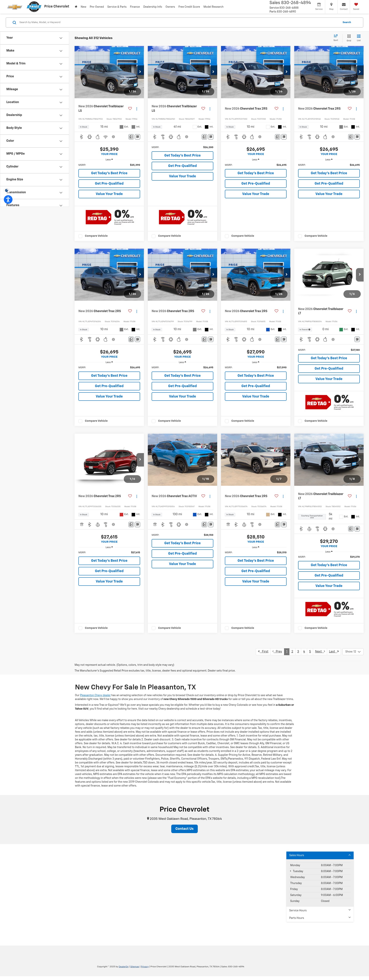Check Compare Vehicle on $28,510 Trax 2RS
This screenshot has width=369, height=980.
[x=227, y=628]
